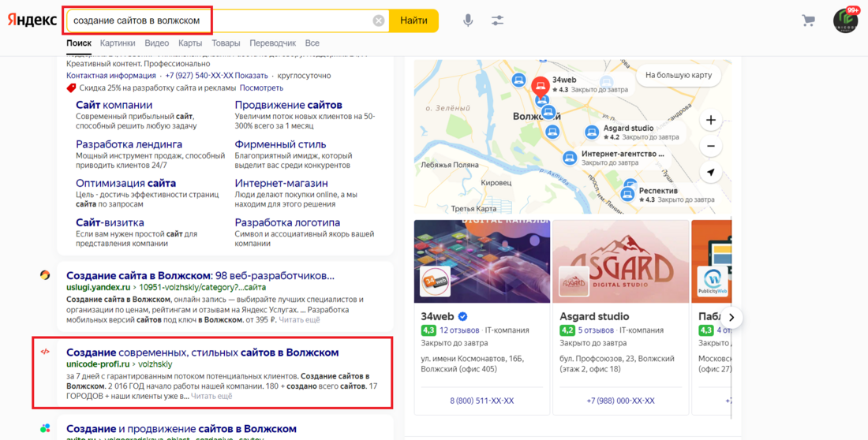
Task: Open 34web 12 отзывов reviews
Action: [459, 330]
